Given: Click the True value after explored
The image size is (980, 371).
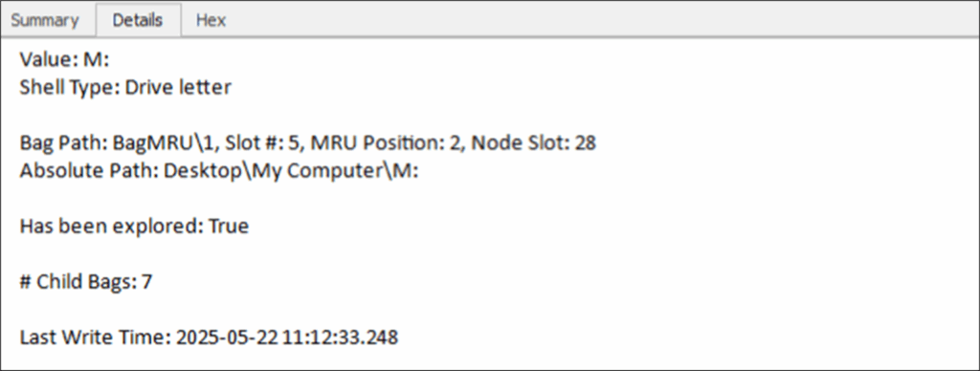Looking at the screenshot, I should pyautogui.click(x=228, y=226).
